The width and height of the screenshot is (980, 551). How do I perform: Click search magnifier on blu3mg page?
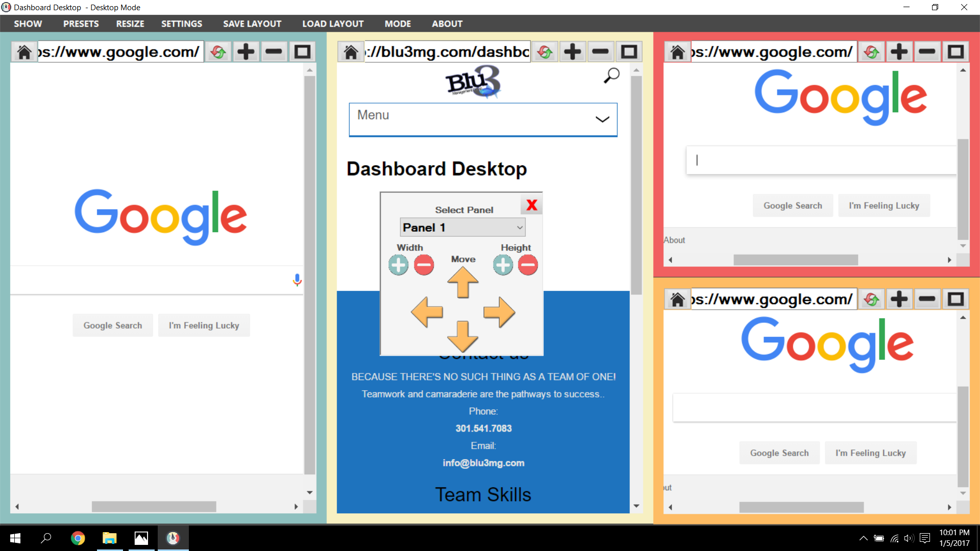pos(611,76)
